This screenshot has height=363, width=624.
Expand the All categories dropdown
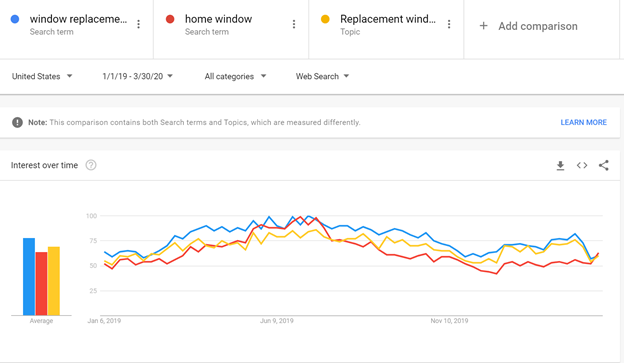pyautogui.click(x=235, y=76)
